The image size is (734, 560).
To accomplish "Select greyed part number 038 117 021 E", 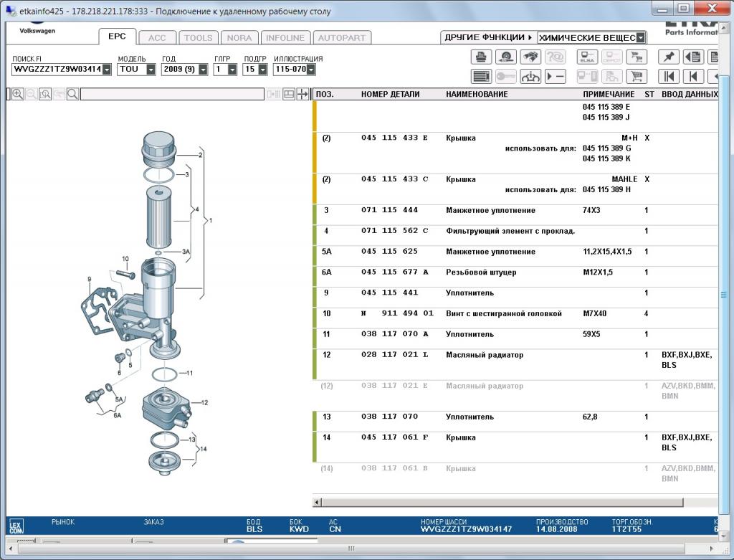I will pyautogui.click(x=395, y=385).
